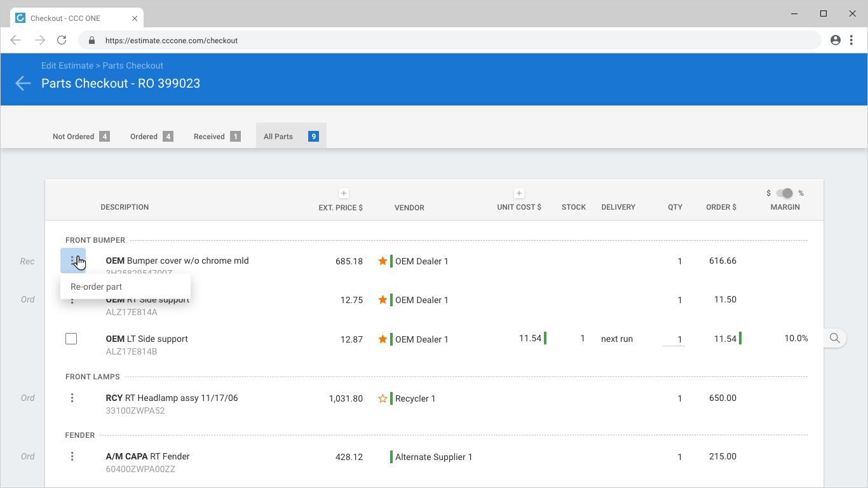Click the lock icon in the address bar
Screen dimensions: 868x488
coord(92,40)
